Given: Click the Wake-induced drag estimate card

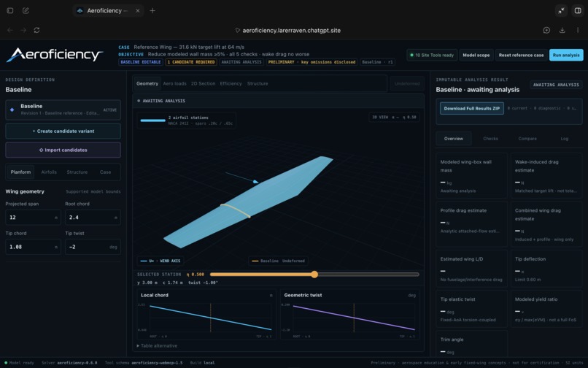Looking at the screenshot, I should coord(546,175).
